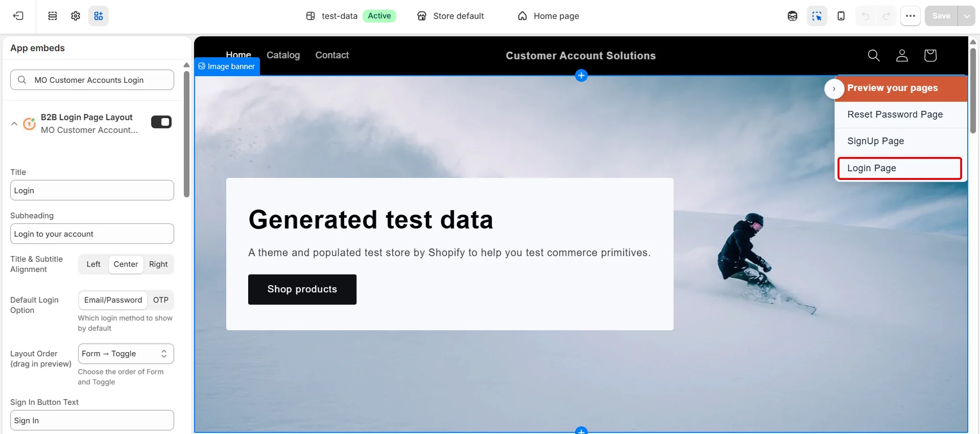Select Reset Password Page preview
This screenshot has height=434, width=980.
[901, 115]
